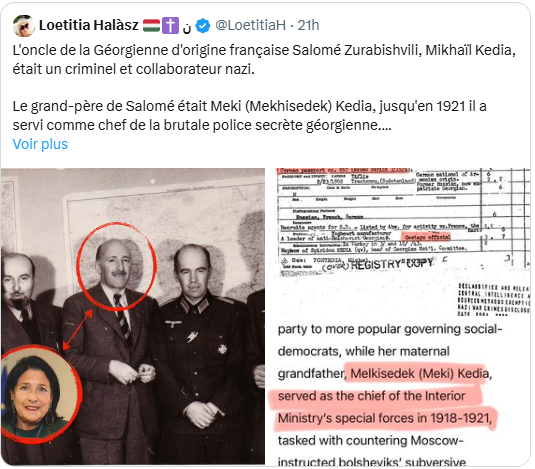Open the 21h timestamp link
Viewport: 535px width, 469px height.
pos(308,26)
